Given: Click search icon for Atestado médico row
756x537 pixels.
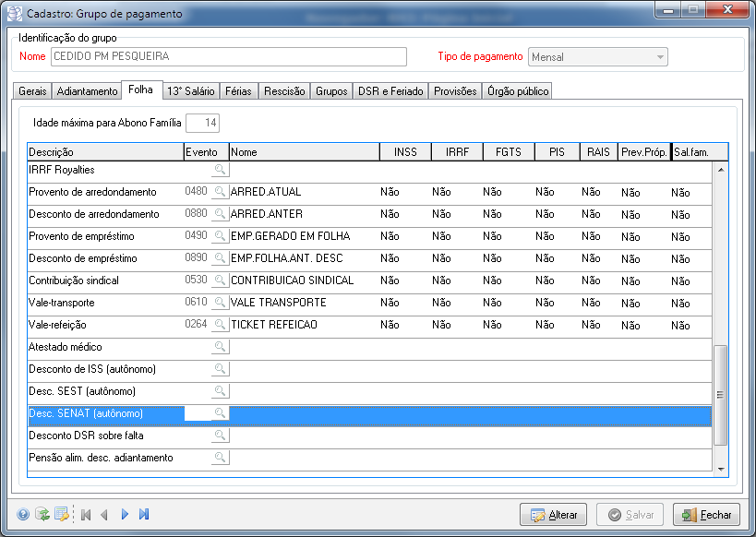Looking at the screenshot, I should (220, 347).
